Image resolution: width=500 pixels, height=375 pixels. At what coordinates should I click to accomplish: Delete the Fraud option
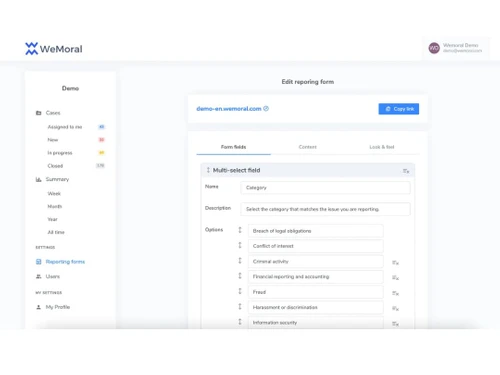click(395, 293)
